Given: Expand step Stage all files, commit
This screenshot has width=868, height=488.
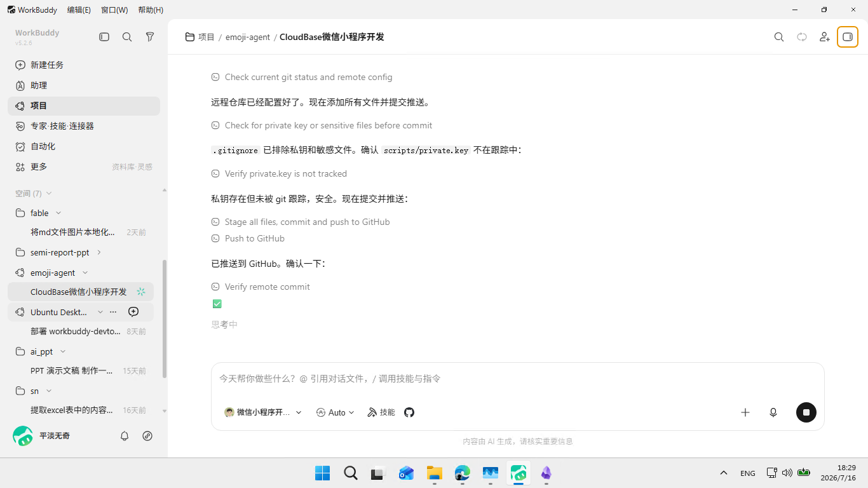Looking at the screenshot, I should tap(301, 222).
